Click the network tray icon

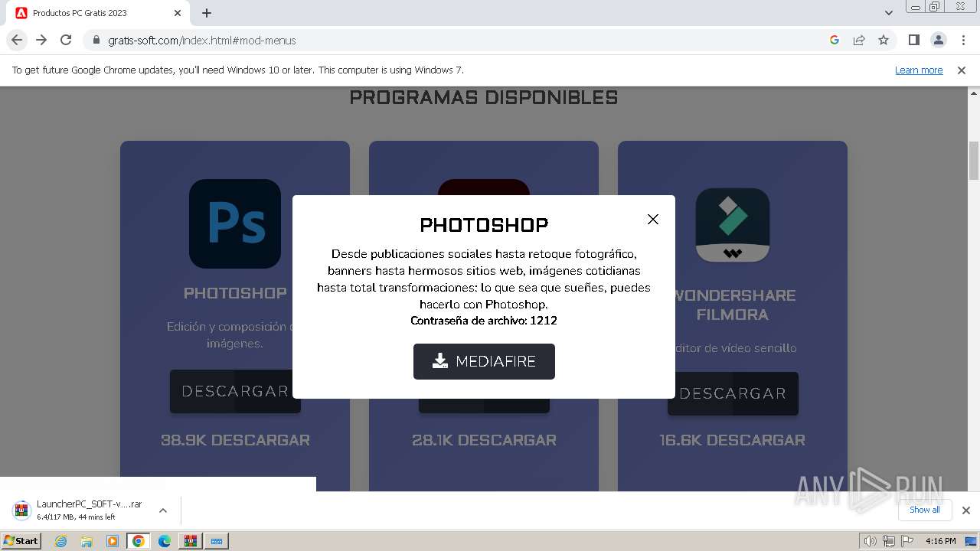click(x=888, y=541)
